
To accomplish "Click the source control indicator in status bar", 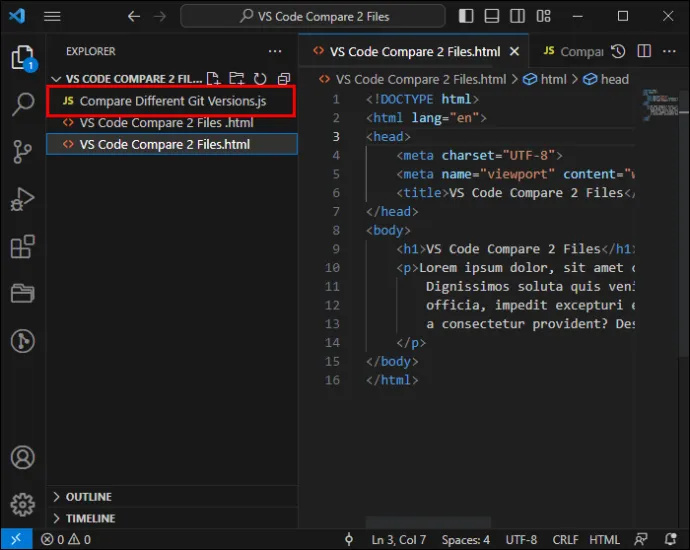I will click(349, 539).
